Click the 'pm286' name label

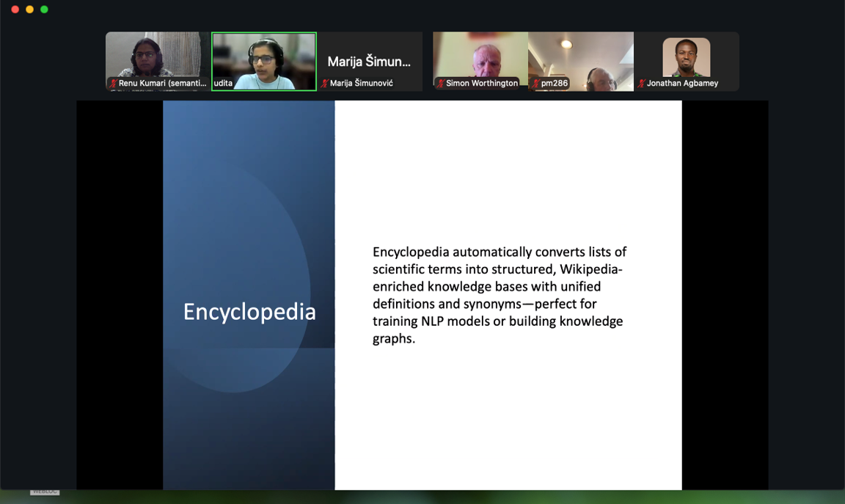pyautogui.click(x=555, y=83)
